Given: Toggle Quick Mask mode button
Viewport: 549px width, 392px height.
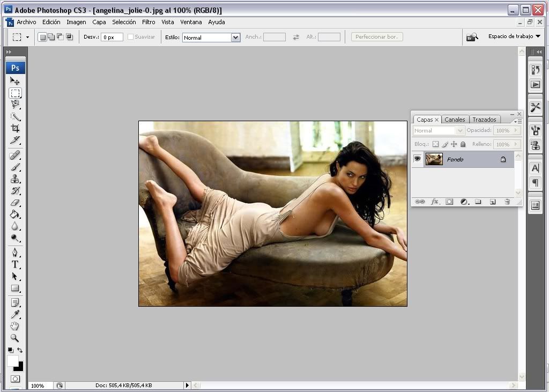Looking at the screenshot, I should [15, 379].
